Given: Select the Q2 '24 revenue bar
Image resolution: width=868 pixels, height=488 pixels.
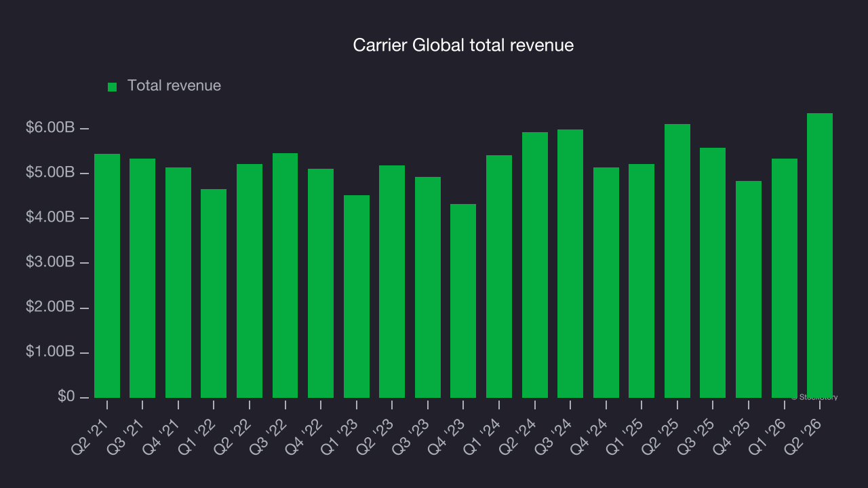Looking at the screenshot, I should pyautogui.click(x=535, y=265).
